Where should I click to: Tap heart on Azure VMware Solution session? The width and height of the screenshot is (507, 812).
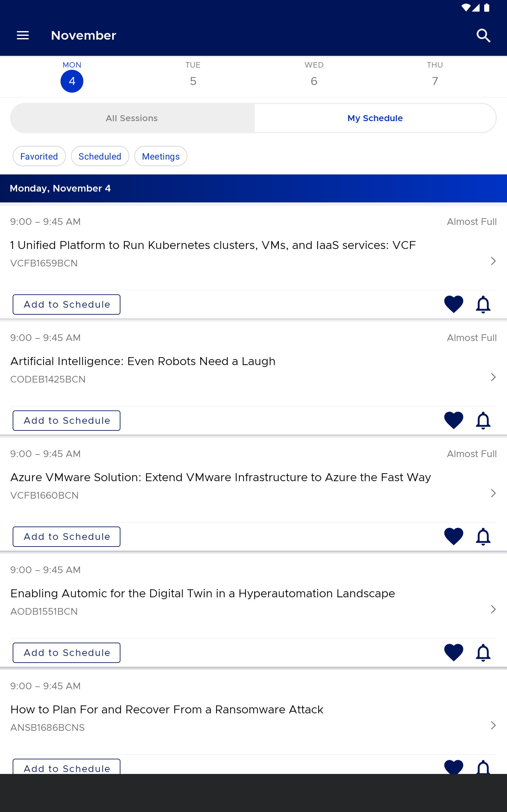pyautogui.click(x=453, y=536)
